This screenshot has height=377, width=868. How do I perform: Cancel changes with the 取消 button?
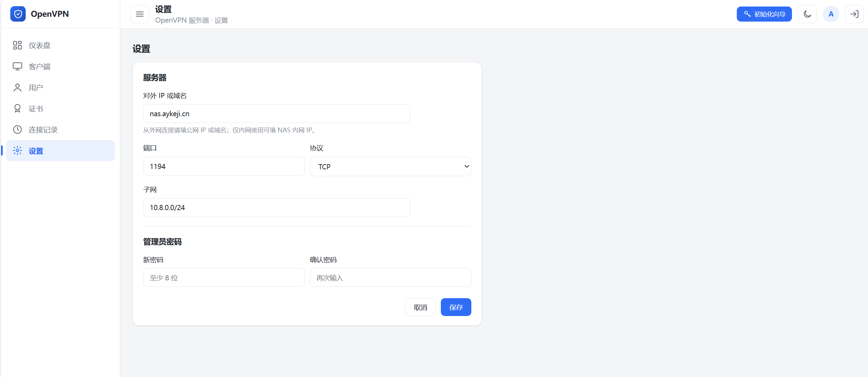(x=421, y=307)
